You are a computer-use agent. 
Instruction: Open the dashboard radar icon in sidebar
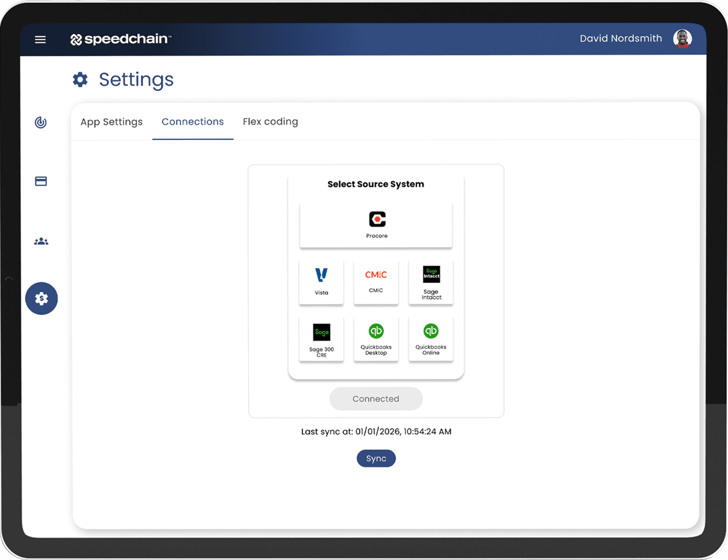(41, 122)
